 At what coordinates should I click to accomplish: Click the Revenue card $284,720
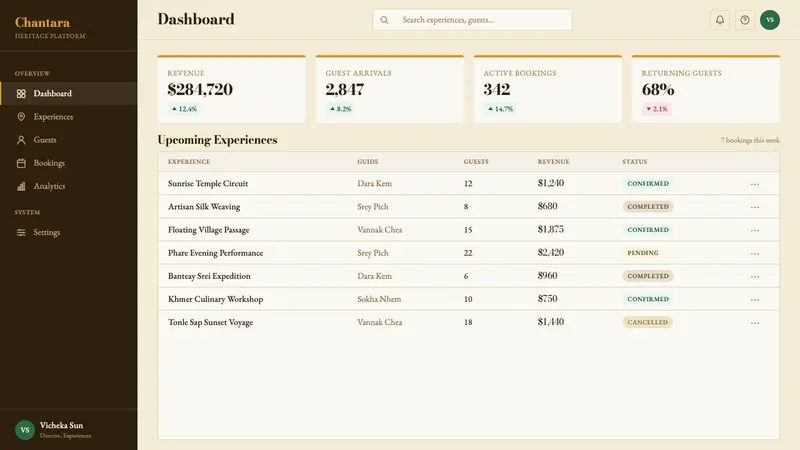coord(232,89)
